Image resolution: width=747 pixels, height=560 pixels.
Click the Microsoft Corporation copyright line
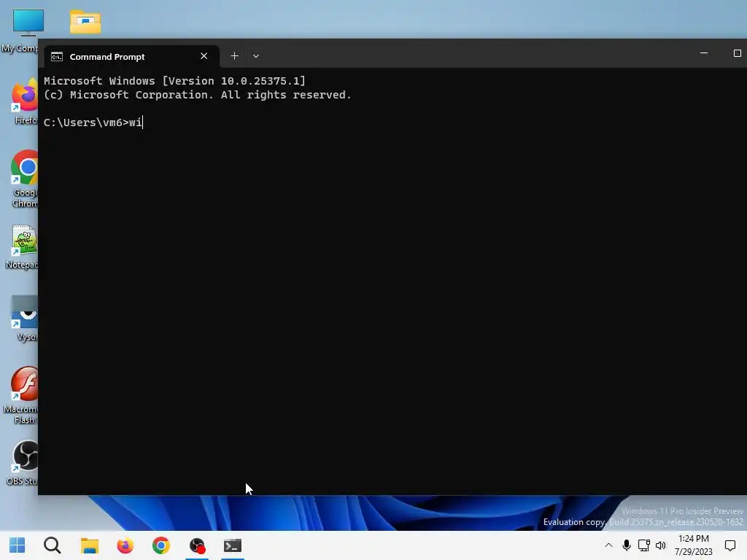(197, 95)
